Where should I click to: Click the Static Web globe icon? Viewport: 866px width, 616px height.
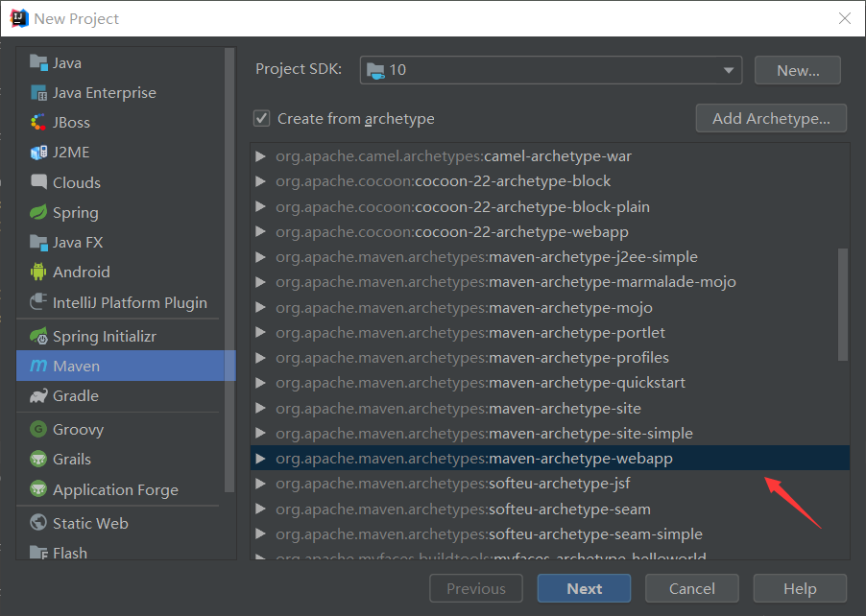[38, 523]
